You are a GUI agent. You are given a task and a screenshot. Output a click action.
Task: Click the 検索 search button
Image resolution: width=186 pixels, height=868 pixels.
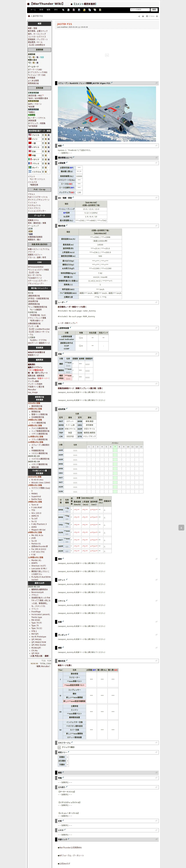pyautogui.click(x=154, y=10)
